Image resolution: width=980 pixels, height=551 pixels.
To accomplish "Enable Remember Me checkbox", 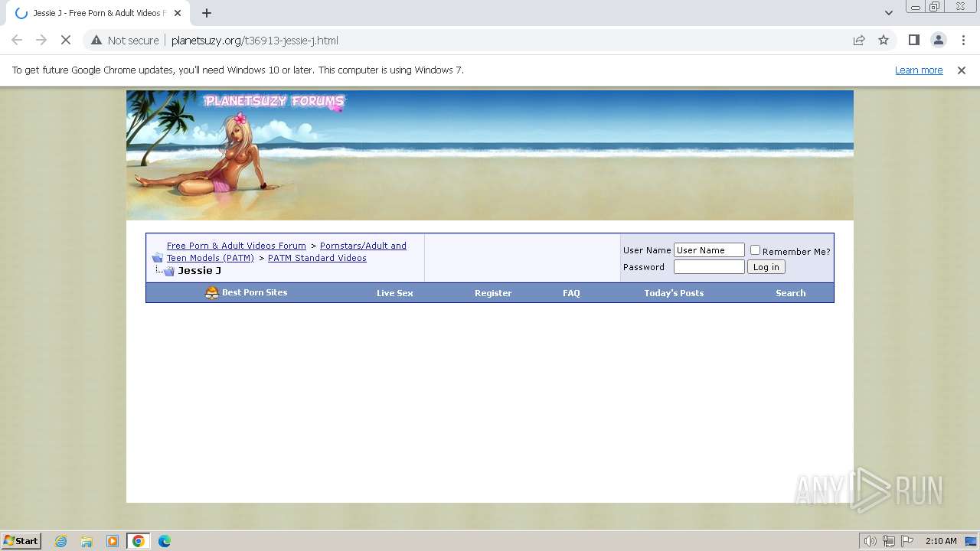I will [x=755, y=250].
